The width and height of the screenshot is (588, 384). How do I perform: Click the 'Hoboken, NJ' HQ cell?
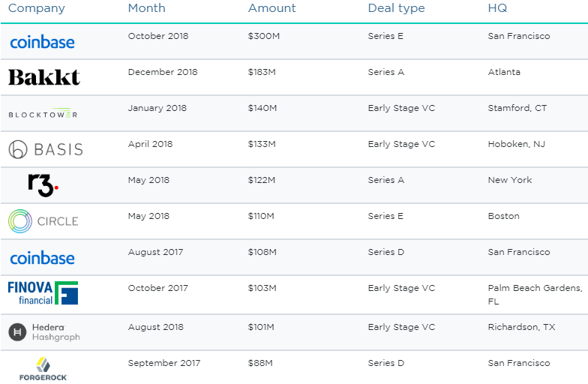516,144
